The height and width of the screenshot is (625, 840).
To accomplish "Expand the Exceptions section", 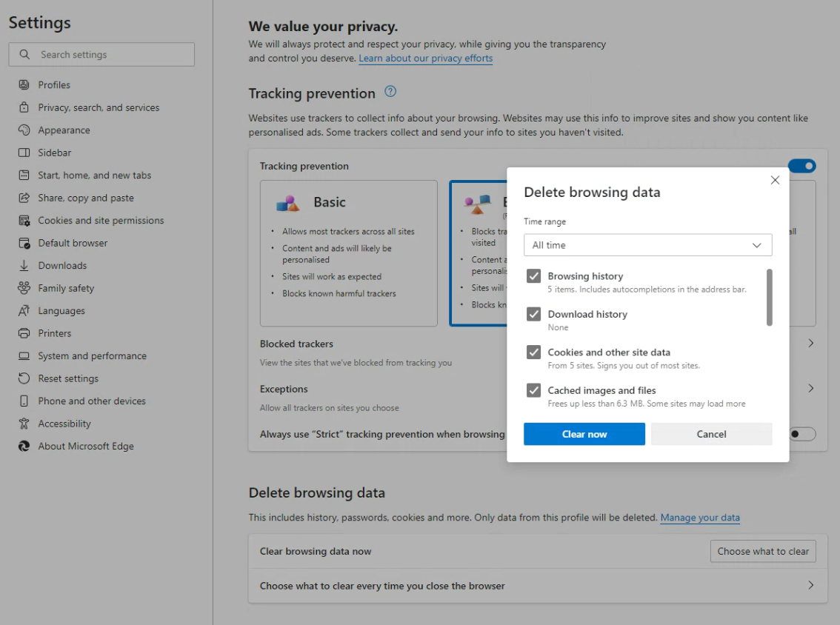I will [x=810, y=388].
